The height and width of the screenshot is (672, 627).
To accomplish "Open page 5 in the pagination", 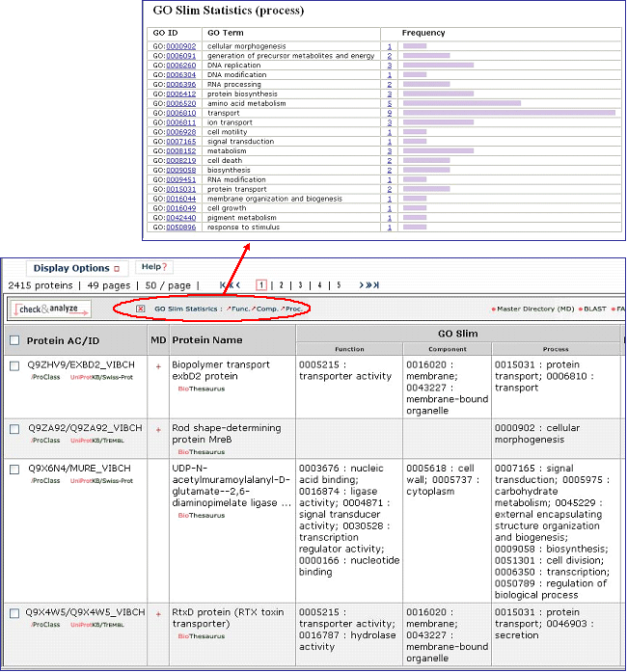I will [x=338, y=285].
